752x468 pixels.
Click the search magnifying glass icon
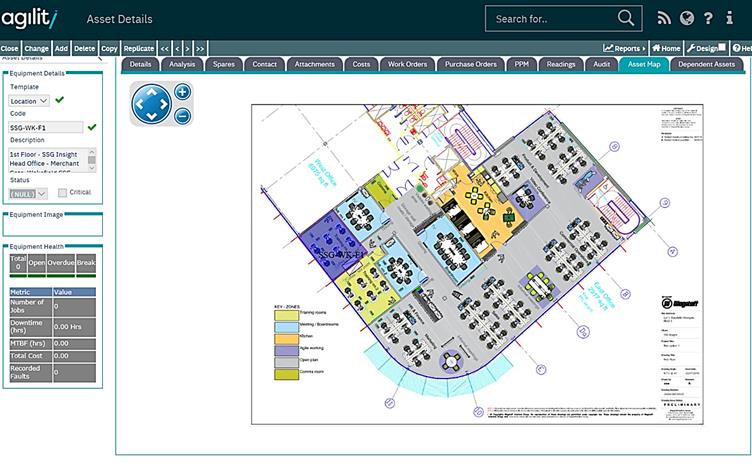coord(626,18)
